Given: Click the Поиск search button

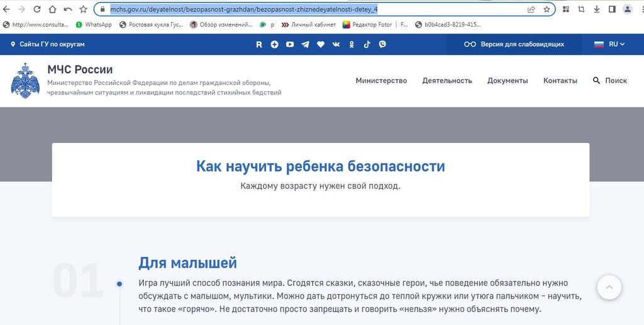Looking at the screenshot, I should coord(609,81).
